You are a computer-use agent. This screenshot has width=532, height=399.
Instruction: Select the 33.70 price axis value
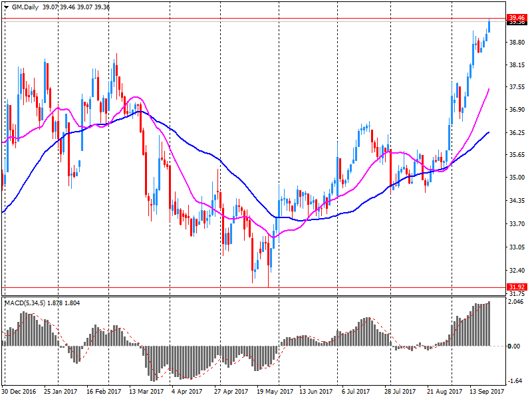[517, 224]
